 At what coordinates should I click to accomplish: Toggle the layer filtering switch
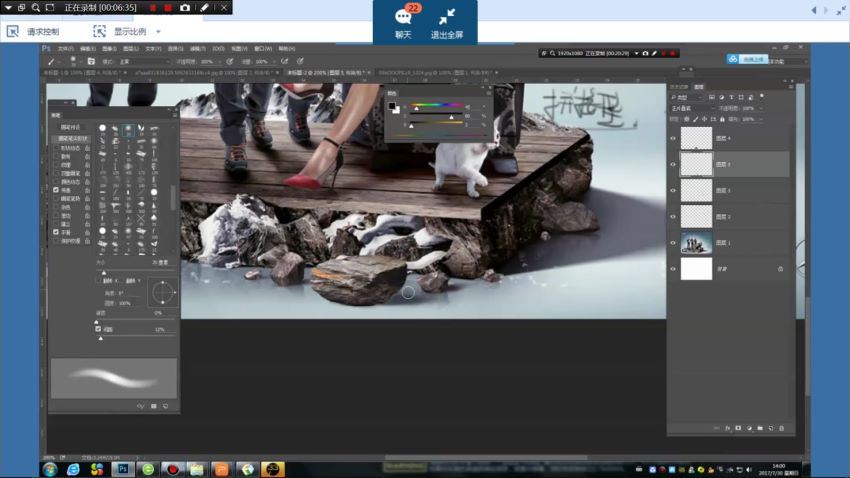coord(762,96)
